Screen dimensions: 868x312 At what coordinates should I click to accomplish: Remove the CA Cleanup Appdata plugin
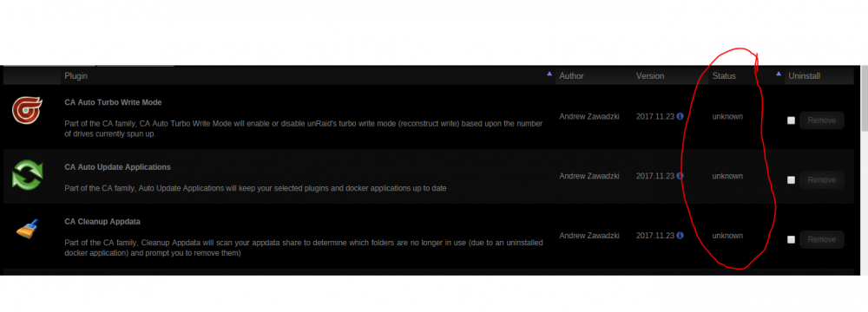coord(821,239)
